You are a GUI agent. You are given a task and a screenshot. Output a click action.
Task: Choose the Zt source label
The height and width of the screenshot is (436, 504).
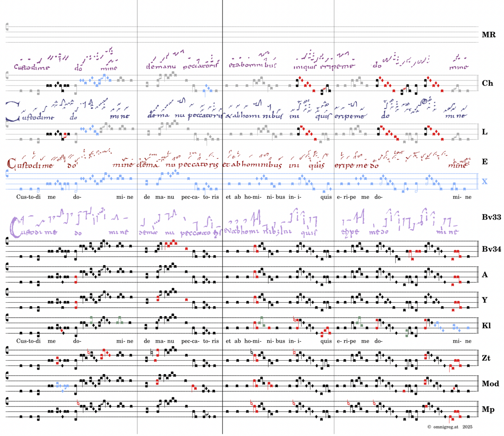[486, 358]
